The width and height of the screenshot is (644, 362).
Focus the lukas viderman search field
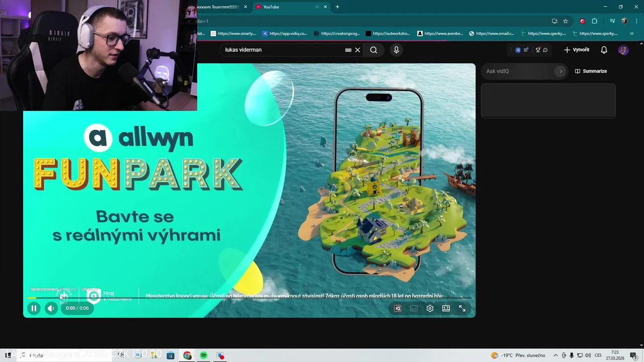[282, 50]
